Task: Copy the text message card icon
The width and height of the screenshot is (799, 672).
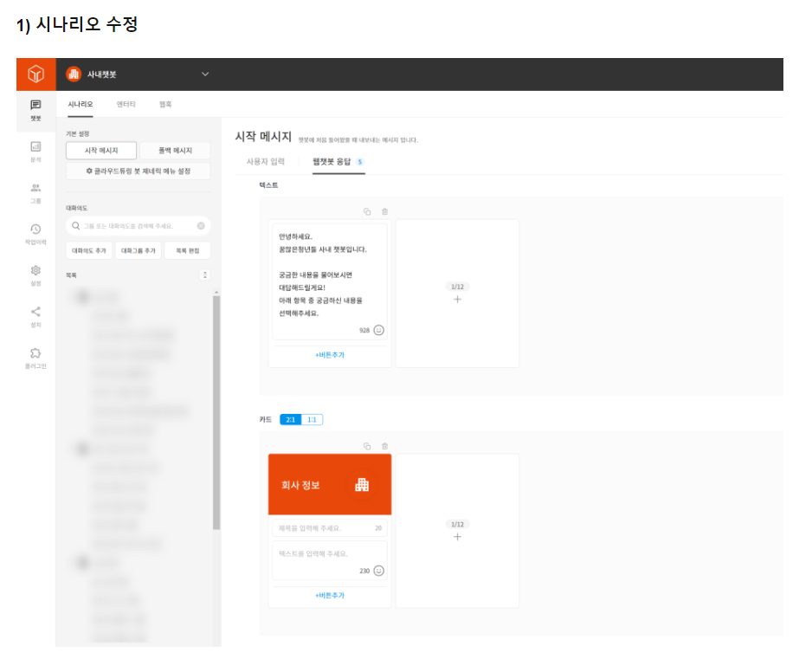Action: (x=367, y=211)
